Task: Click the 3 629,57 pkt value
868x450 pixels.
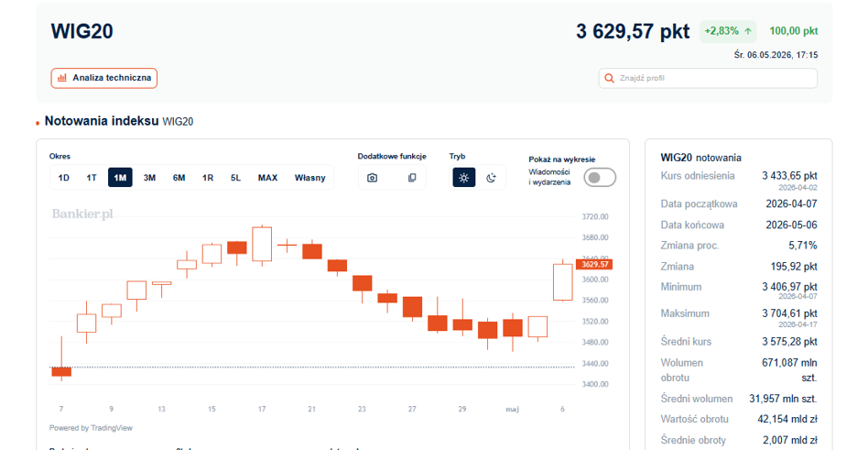Action: (633, 31)
